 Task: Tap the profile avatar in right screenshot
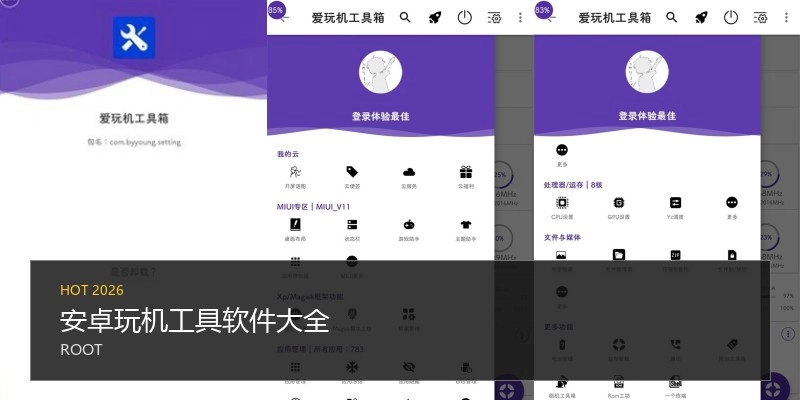pyautogui.click(x=647, y=71)
